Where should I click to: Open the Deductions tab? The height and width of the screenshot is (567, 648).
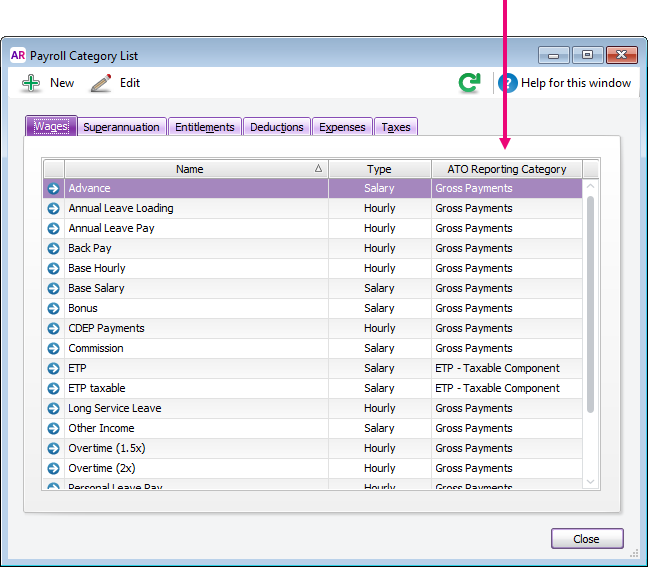pos(277,127)
